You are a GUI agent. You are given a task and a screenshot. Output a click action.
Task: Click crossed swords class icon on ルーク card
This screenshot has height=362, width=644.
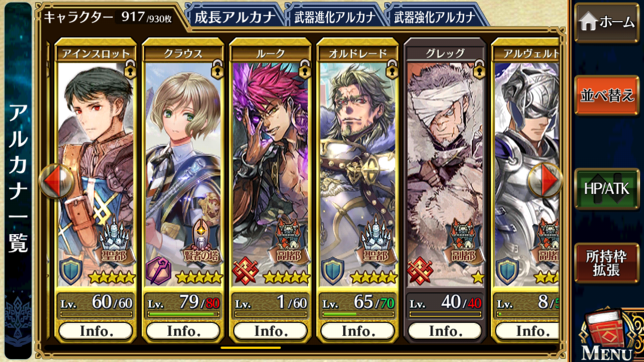[245, 271]
